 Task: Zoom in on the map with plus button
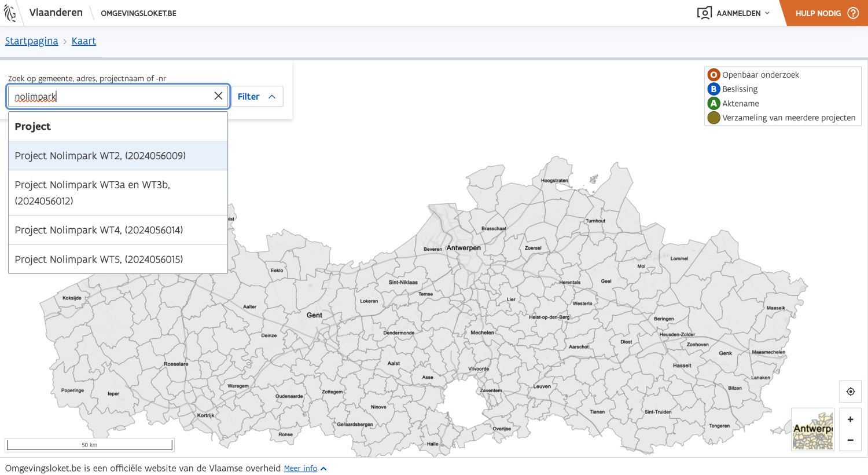pos(850,419)
